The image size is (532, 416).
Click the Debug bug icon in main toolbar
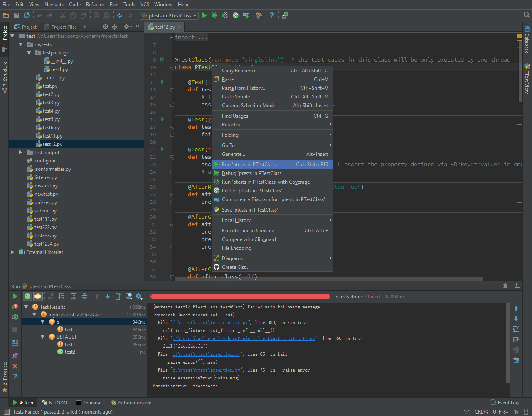click(x=214, y=15)
